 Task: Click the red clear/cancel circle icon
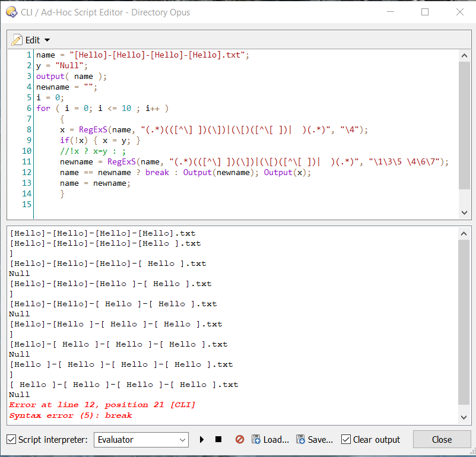click(x=240, y=440)
